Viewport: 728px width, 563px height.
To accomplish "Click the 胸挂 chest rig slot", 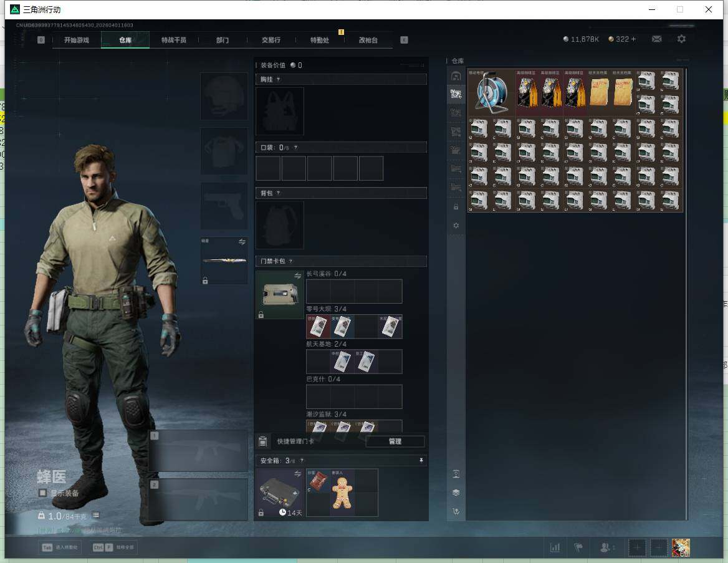I will point(280,112).
